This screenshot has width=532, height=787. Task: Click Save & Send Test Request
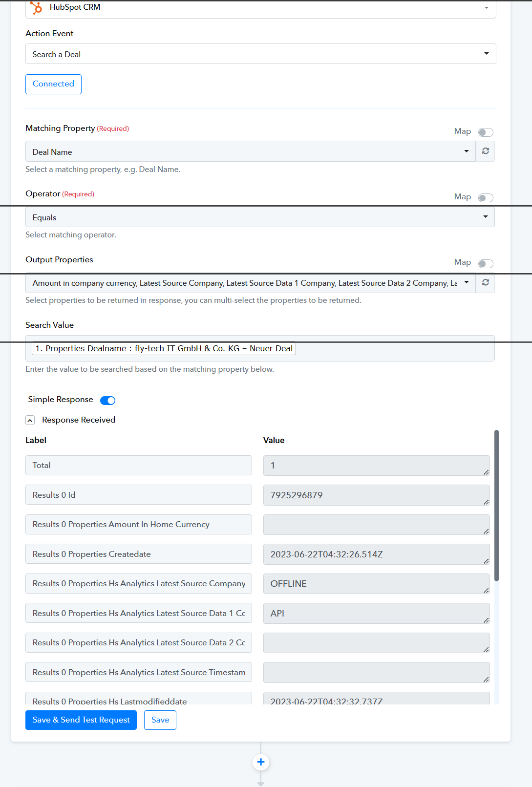coord(81,720)
